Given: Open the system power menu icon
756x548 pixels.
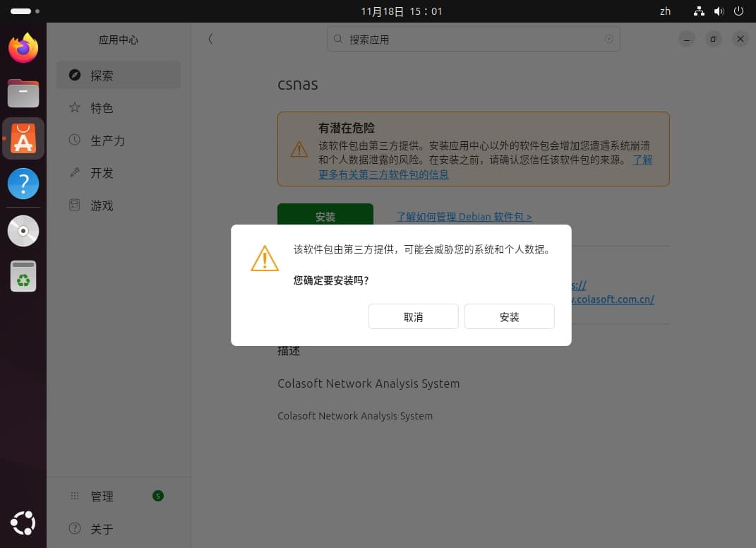Looking at the screenshot, I should pos(738,11).
